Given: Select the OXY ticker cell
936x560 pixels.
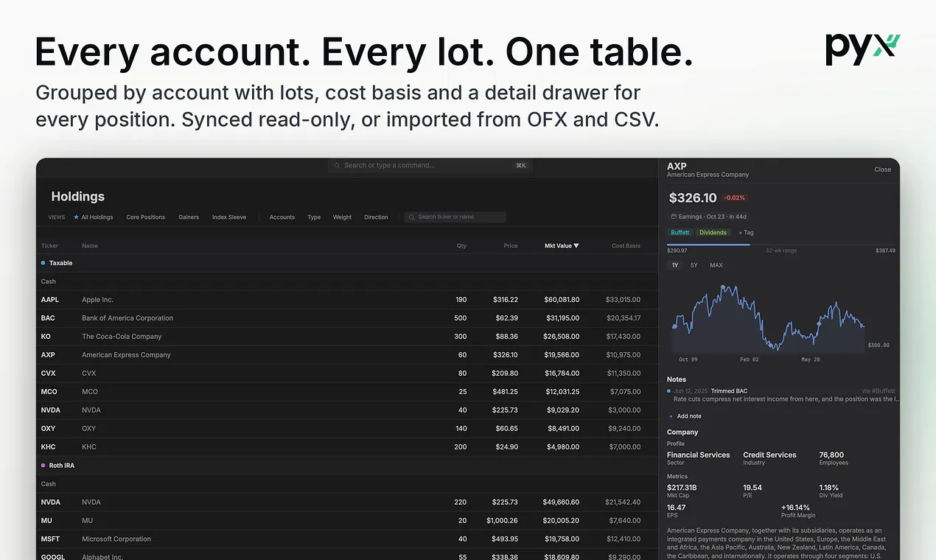Looking at the screenshot, I should (49, 429).
